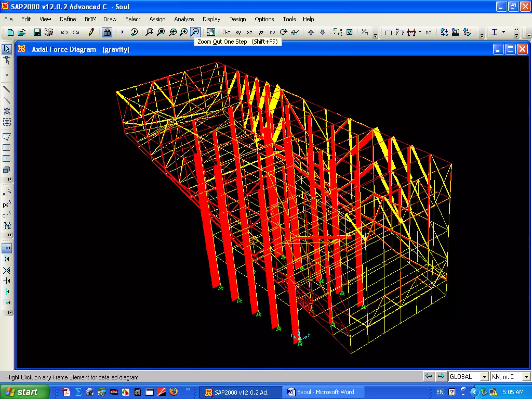532x399 pixels.
Task: Open the Display menu
Action: (x=211, y=19)
